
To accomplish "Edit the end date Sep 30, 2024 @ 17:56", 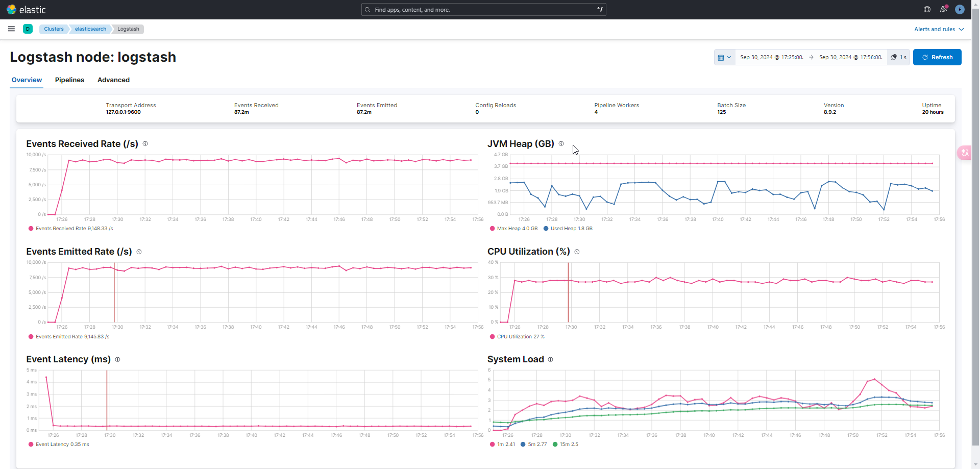I will (x=851, y=57).
